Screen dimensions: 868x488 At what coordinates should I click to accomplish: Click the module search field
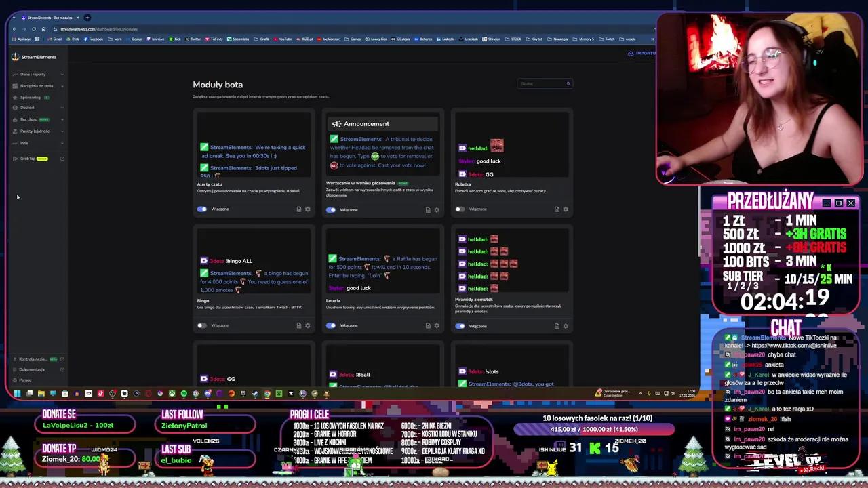point(545,84)
